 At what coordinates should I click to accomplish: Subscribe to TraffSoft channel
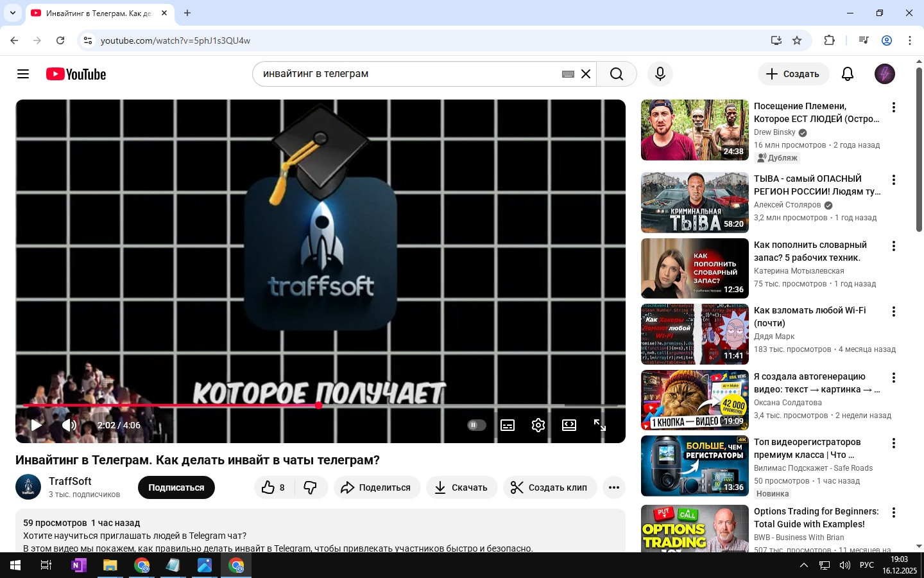point(176,487)
